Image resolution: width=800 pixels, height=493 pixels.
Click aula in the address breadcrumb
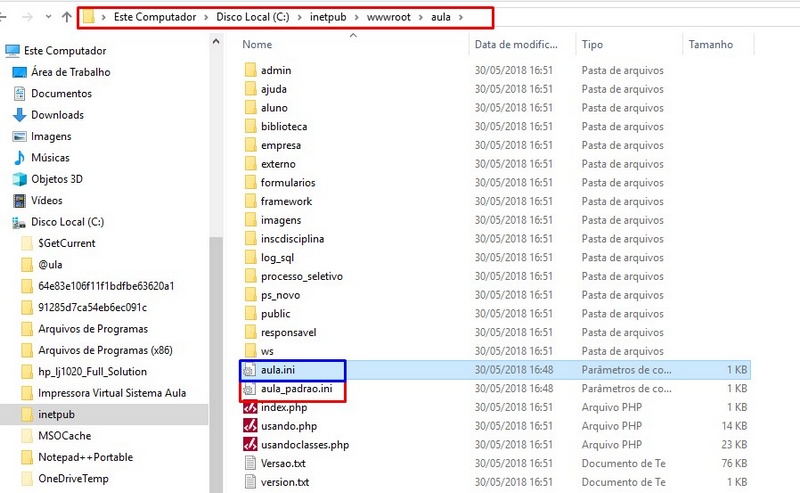click(x=441, y=17)
